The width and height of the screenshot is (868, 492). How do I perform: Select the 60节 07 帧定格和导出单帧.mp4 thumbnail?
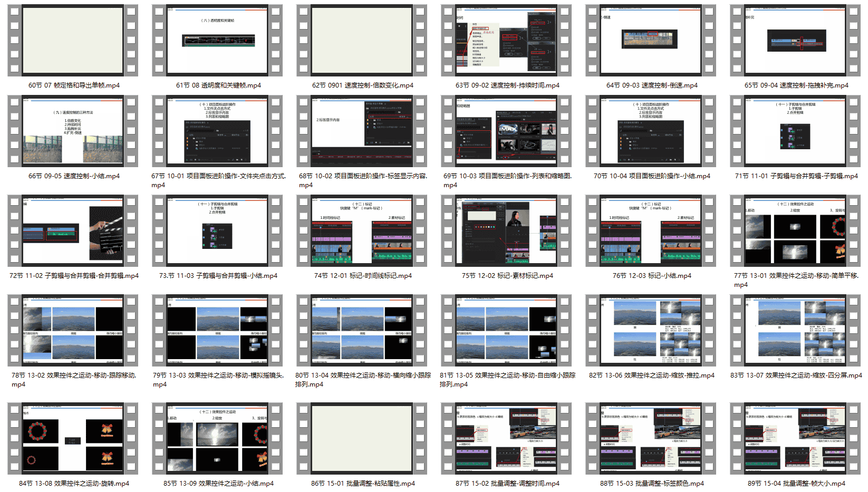point(73,41)
